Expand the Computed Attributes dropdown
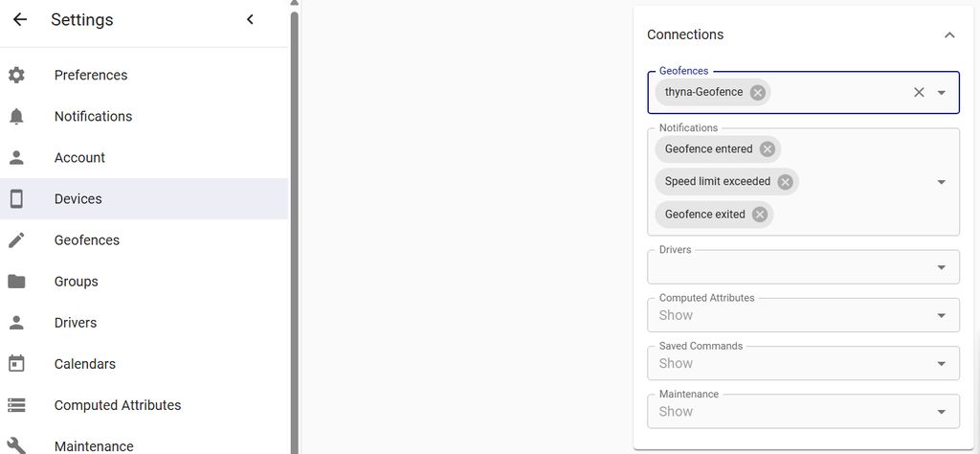The width and height of the screenshot is (980, 454). click(x=942, y=315)
